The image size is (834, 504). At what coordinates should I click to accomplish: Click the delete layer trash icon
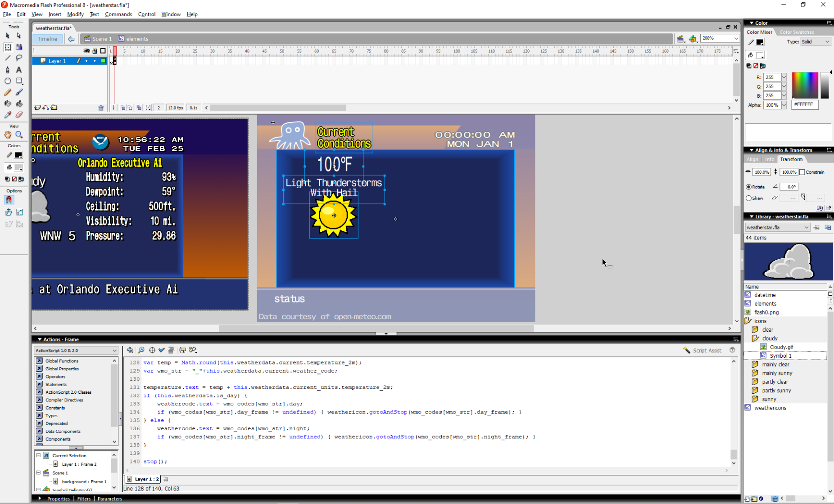click(101, 108)
